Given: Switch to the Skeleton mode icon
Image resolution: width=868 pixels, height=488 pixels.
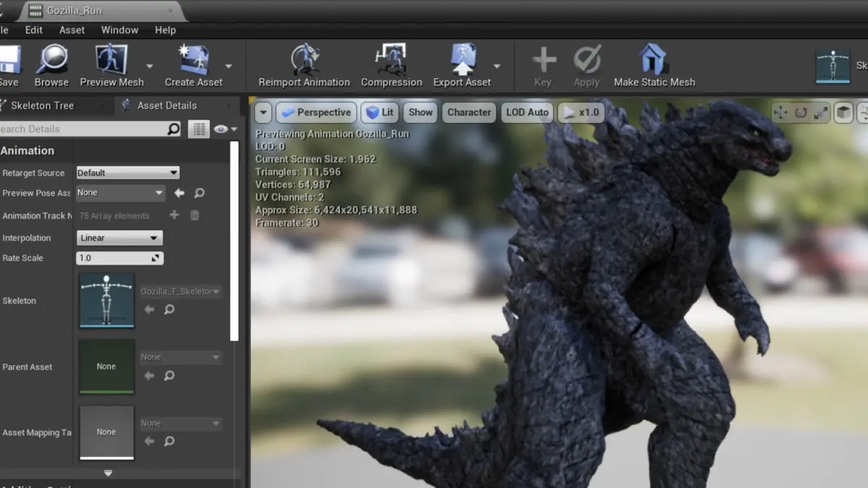Looking at the screenshot, I should click(x=833, y=67).
